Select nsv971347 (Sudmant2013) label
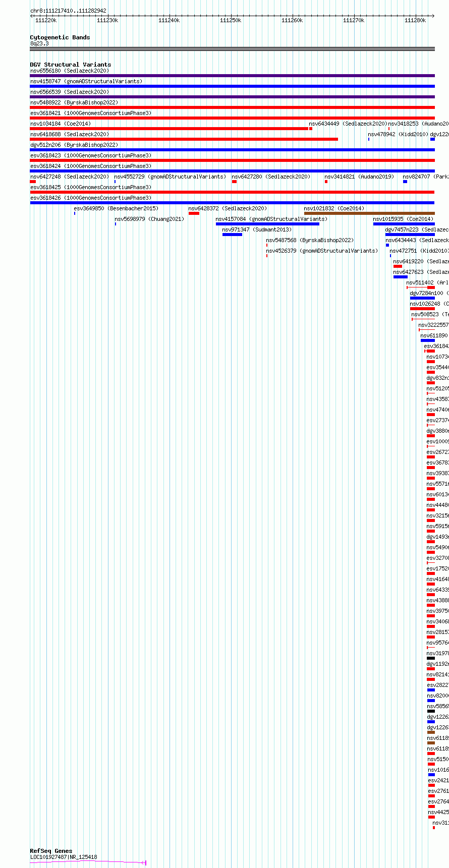Image resolution: width=449 pixels, height=868 pixels. pyautogui.click(x=257, y=229)
